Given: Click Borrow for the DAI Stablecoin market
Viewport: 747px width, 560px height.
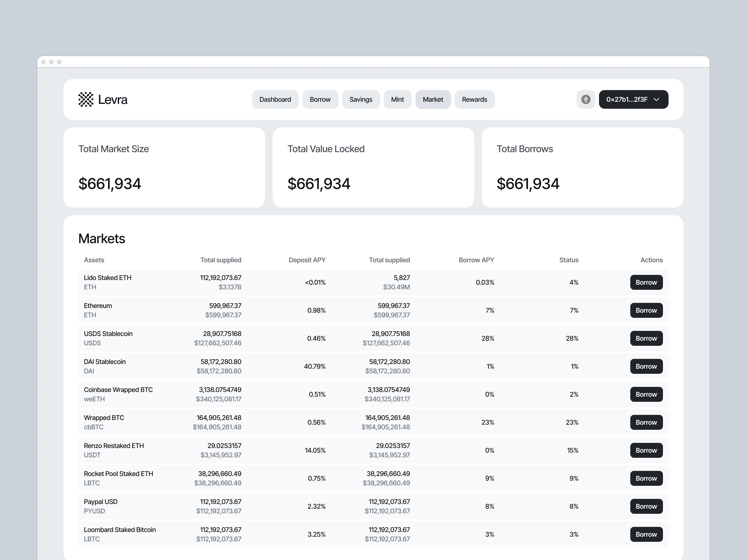Looking at the screenshot, I should point(646,366).
